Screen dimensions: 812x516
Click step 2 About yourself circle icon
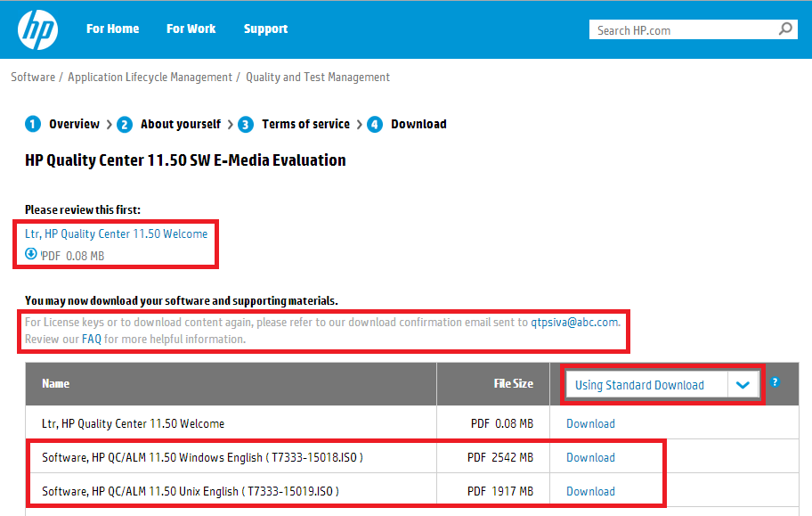125,124
